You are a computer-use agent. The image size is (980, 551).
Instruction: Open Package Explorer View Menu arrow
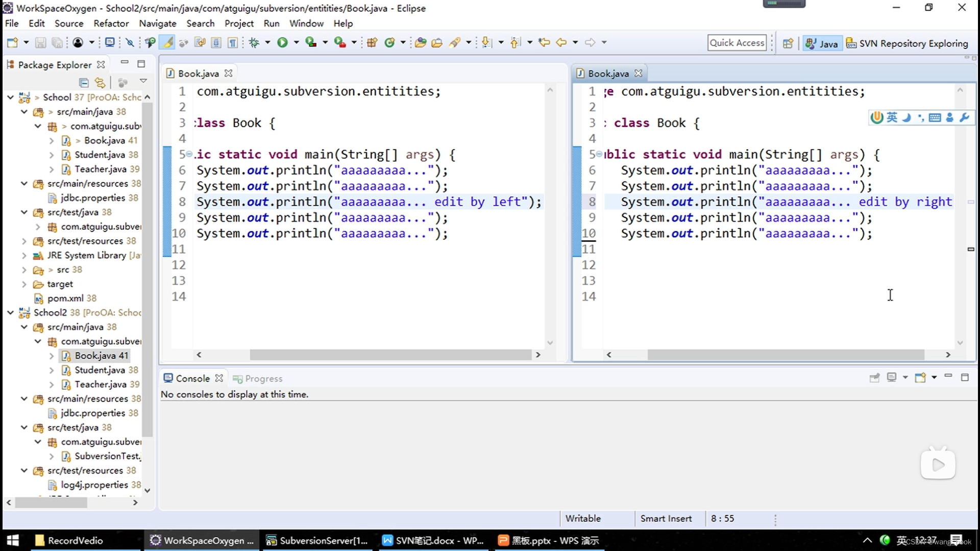(x=143, y=81)
